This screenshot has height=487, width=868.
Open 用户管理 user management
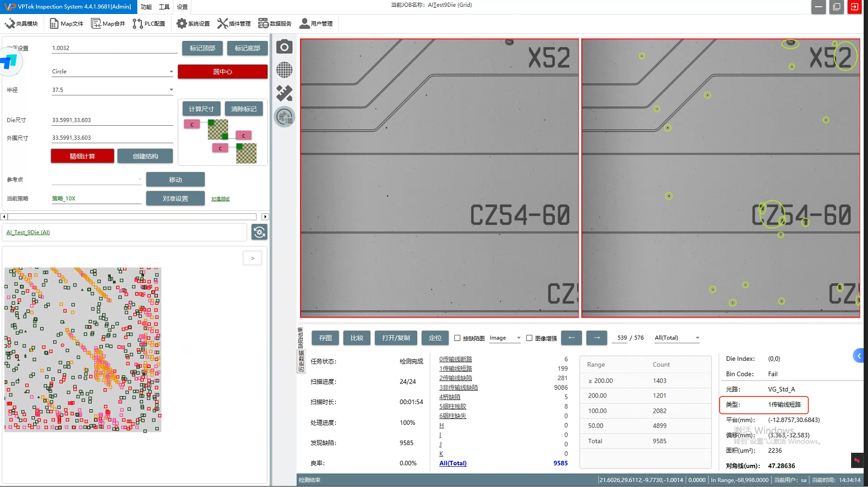click(316, 24)
